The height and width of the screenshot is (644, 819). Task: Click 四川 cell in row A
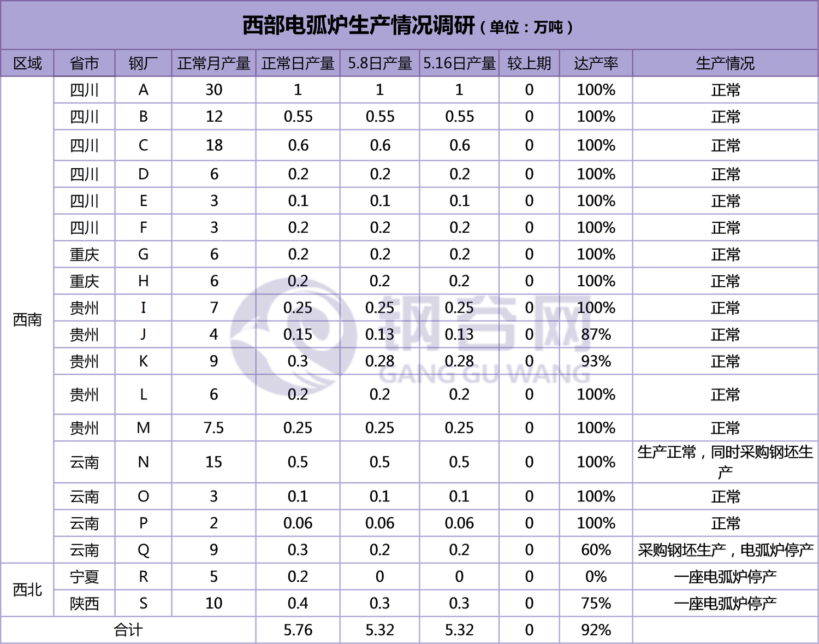click(85, 90)
